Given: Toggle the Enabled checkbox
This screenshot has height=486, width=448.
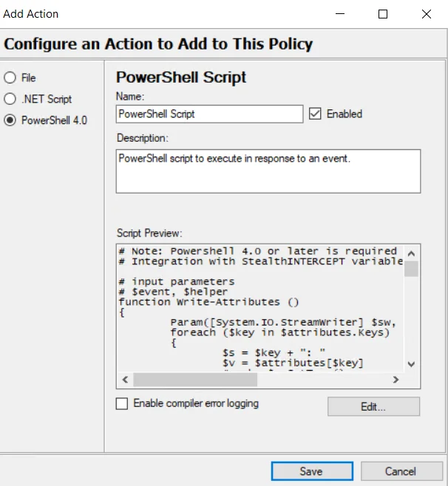Looking at the screenshot, I should tap(315, 114).
